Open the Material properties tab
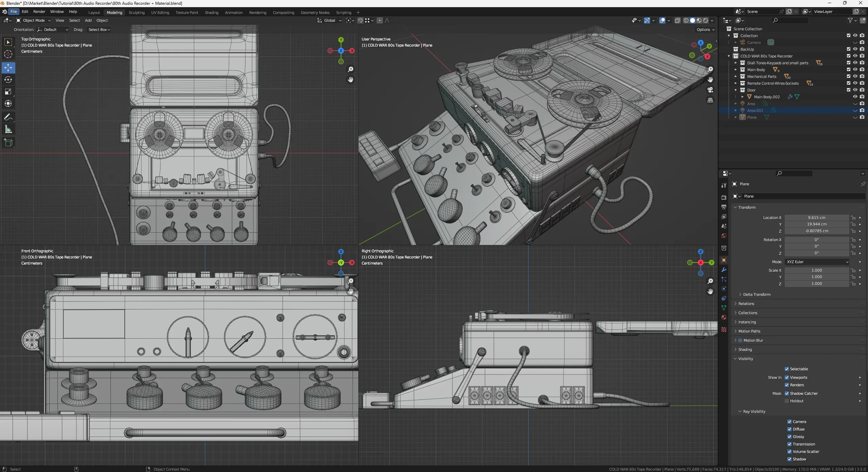868x472 pixels. point(724,317)
